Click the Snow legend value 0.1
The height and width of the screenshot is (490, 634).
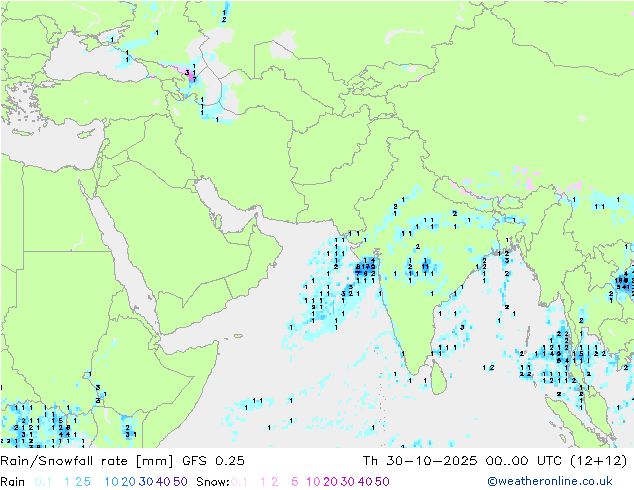239,482
